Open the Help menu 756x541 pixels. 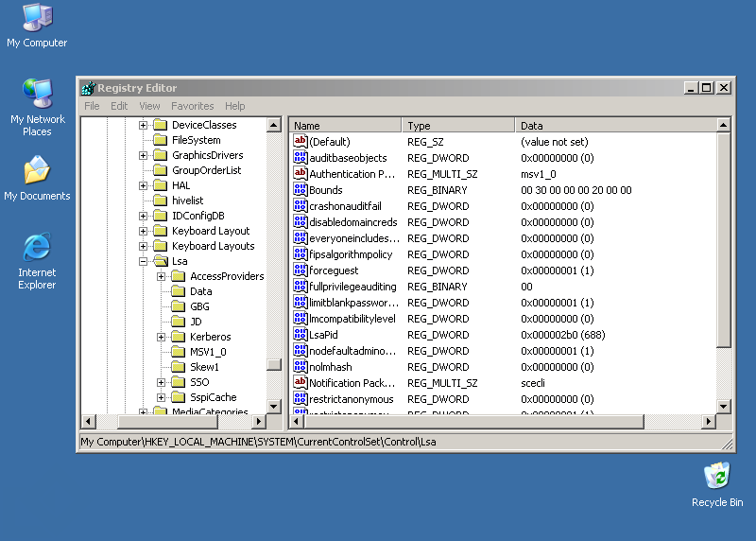(x=234, y=106)
